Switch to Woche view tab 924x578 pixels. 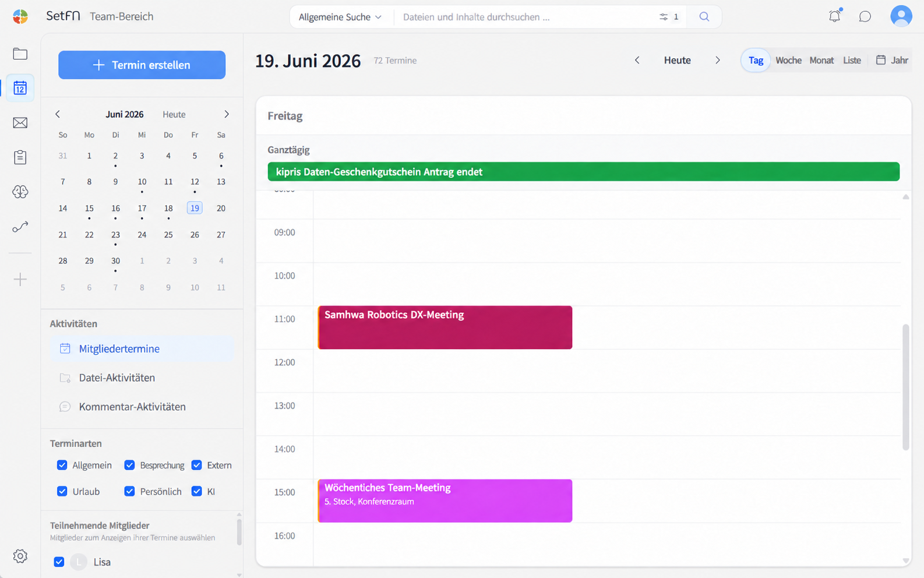[788, 60]
